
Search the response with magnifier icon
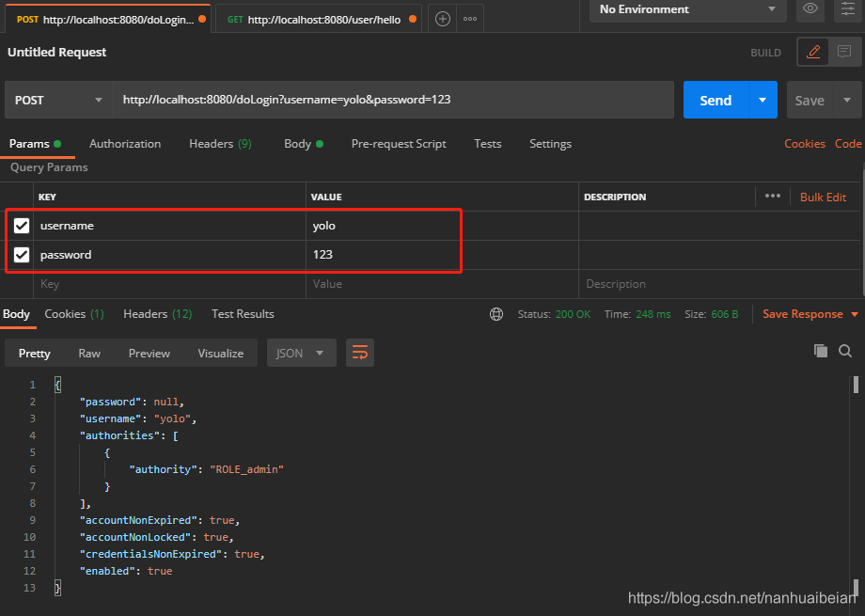click(845, 351)
